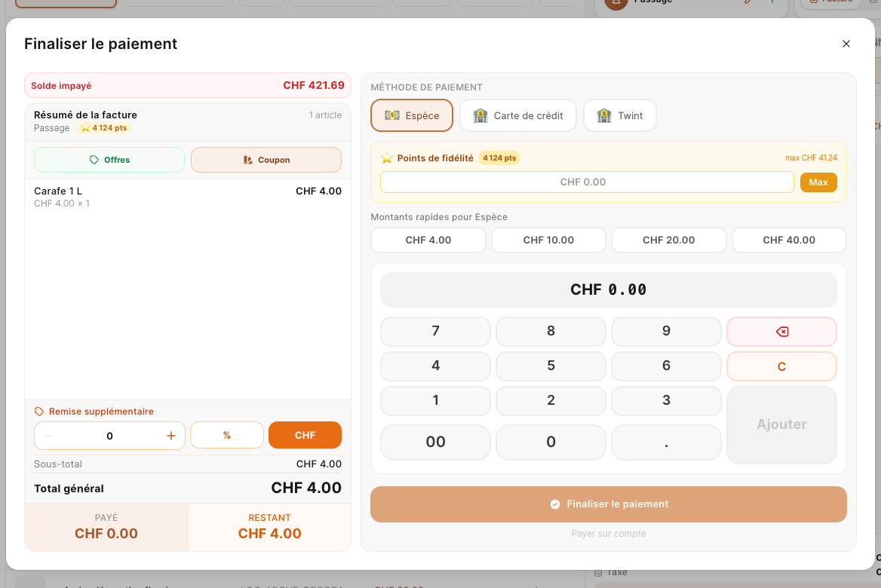Tap keypad digit 9
The image size is (881, 588).
click(x=666, y=332)
